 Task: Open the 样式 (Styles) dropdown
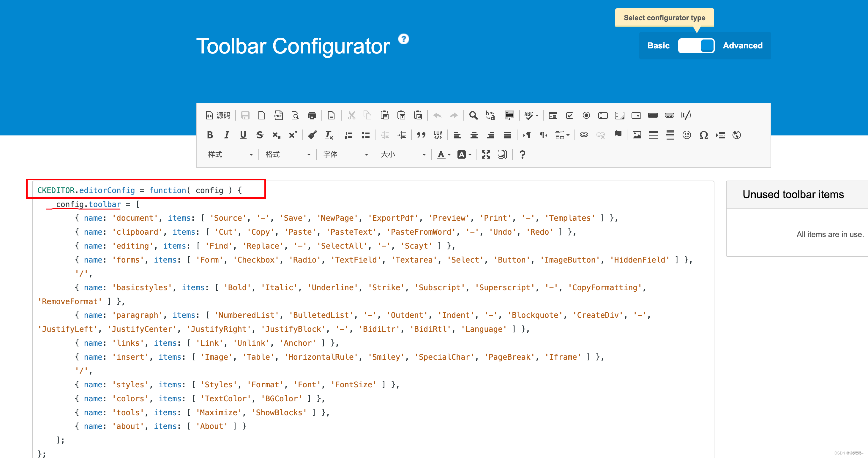click(x=228, y=154)
